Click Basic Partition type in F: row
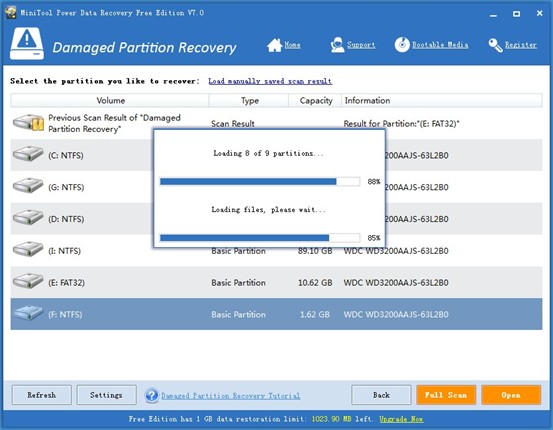 [x=238, y=314]
